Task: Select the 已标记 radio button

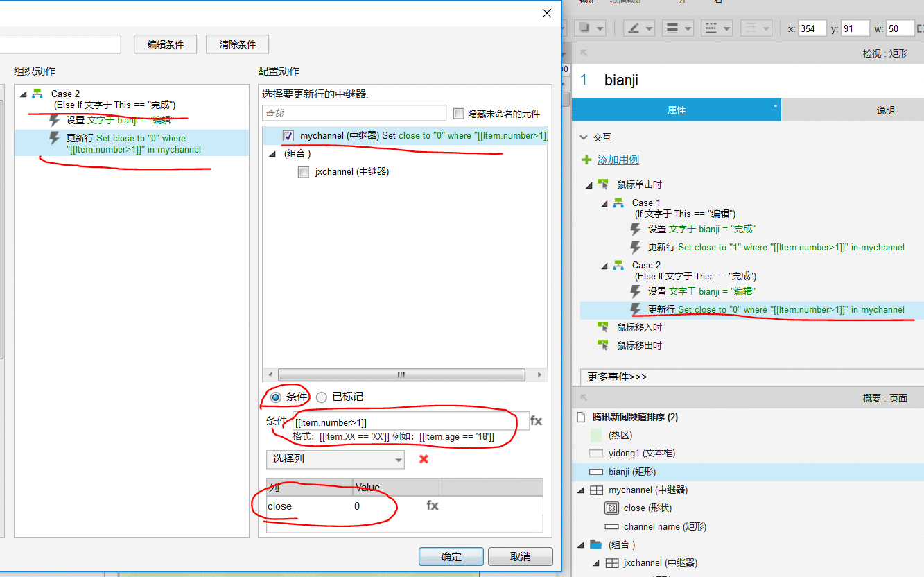Action: click(322, 397)
